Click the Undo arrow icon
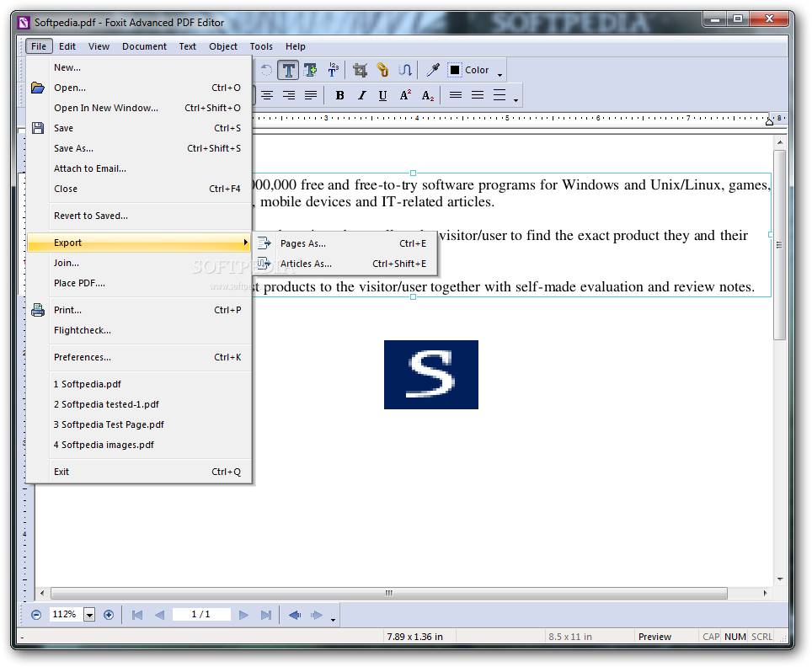Viewport: 812px width, 667px height. coord(266,70)
